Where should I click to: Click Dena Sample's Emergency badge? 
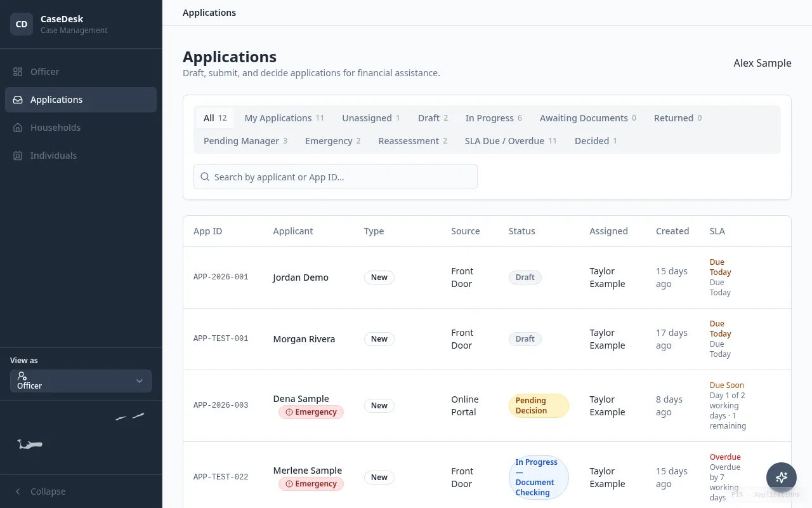pyautogui.click(x=311, y=412)
